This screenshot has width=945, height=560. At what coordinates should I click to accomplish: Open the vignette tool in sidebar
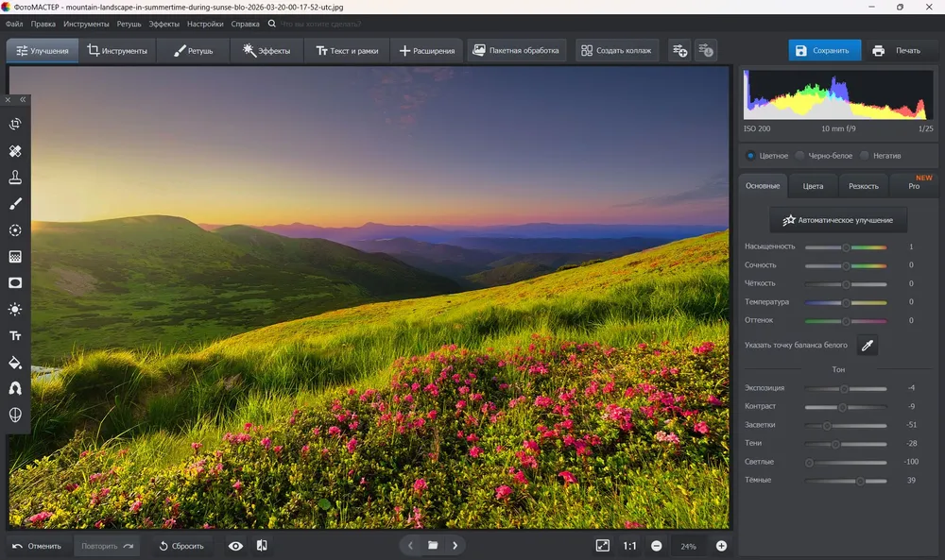pyautogui.click(x=15, y=283)
